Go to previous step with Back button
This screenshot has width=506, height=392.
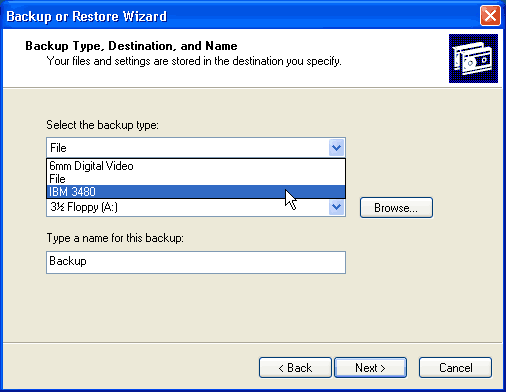coord(295,368)
